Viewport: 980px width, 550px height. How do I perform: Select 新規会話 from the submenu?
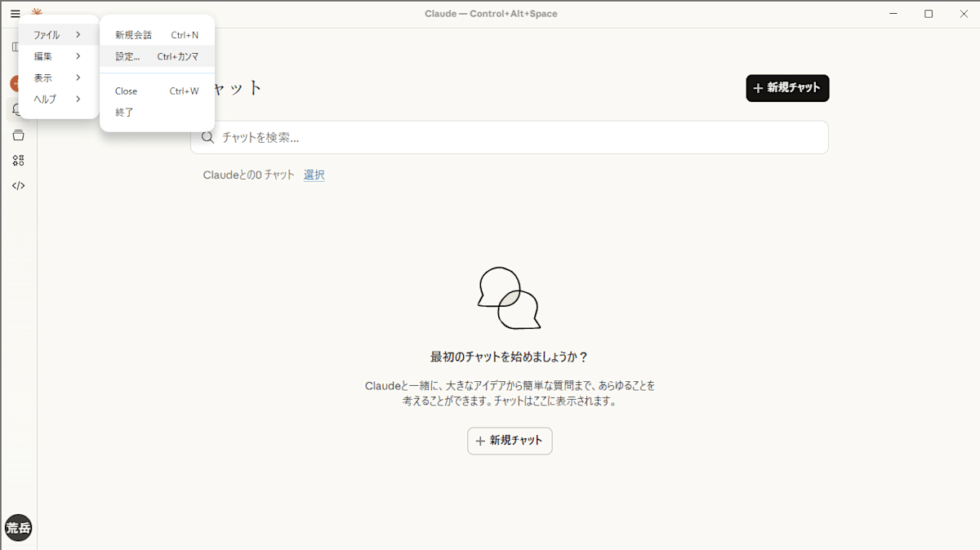point(157,35)
